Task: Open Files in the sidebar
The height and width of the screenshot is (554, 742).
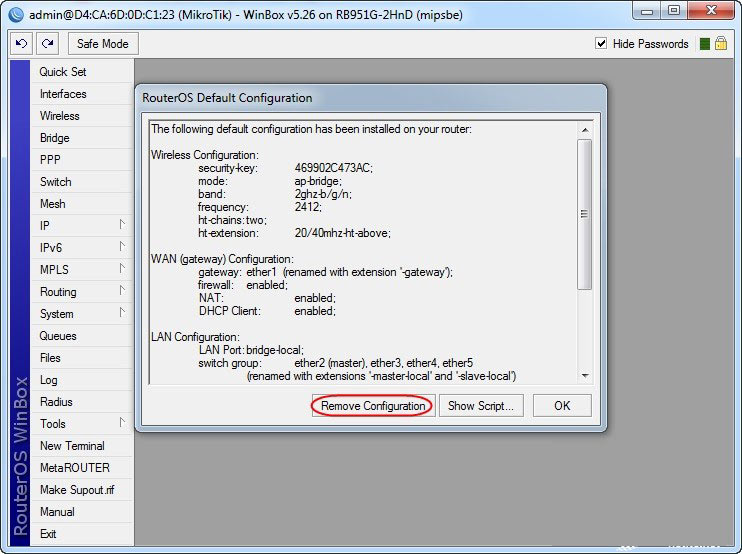Action: pyautogui.click(x=82, y=358)
